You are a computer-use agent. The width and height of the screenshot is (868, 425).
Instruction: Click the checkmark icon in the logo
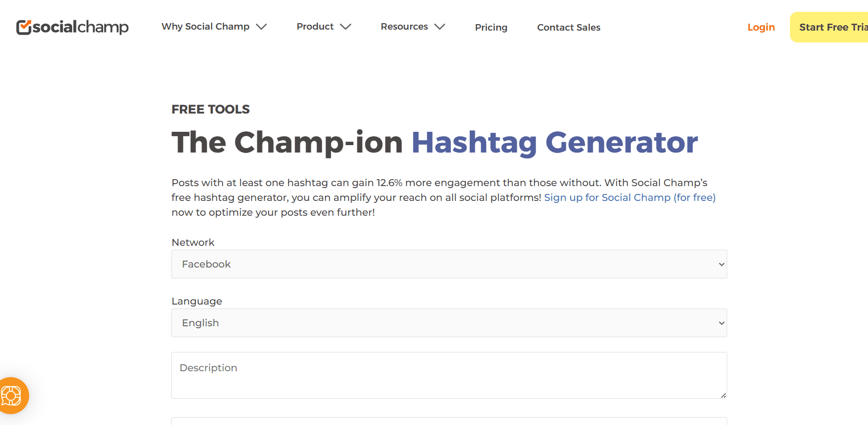23,27
